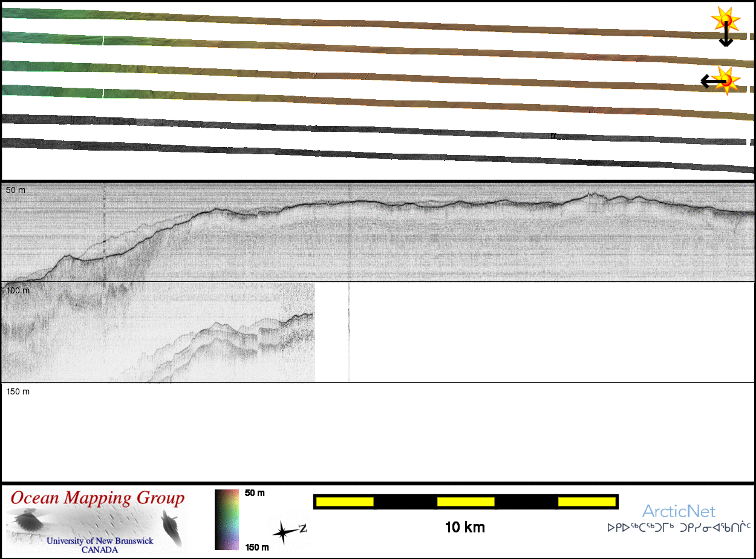Click the depth color scale bar
This screenshot has width=756, height=559.
(x=226, y=520)
